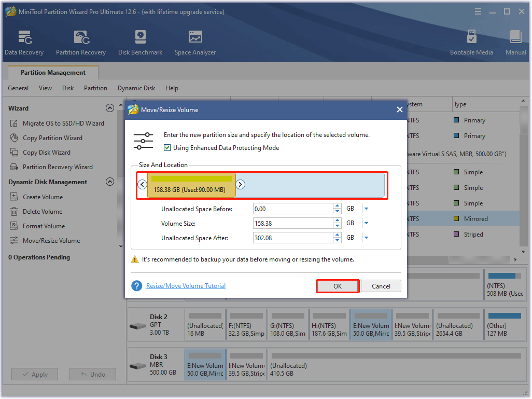Select the Partition Management tab
The height and width of the screenshot is (399, 532).
[x=53, y=73]
